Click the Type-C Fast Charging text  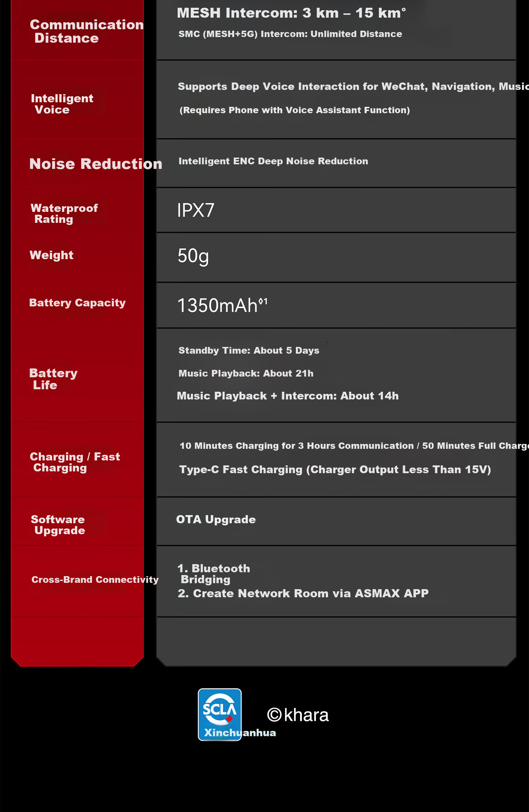tap(335, 470)
